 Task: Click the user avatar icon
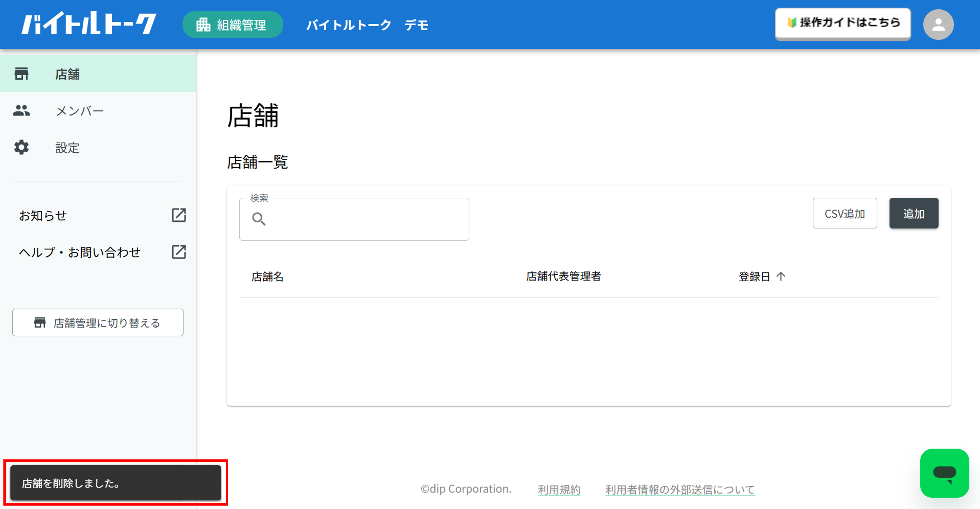pyautogui.click(x=938, y=25)
